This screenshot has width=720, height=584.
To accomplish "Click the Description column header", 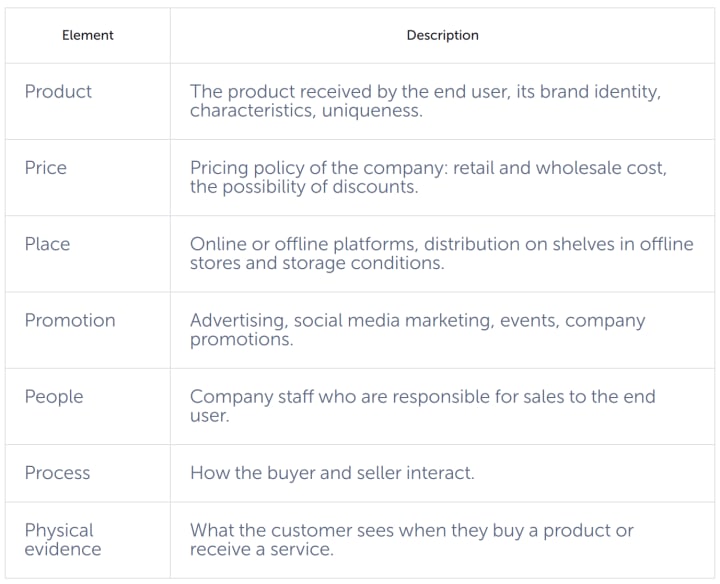I will (x=443, y=35).
